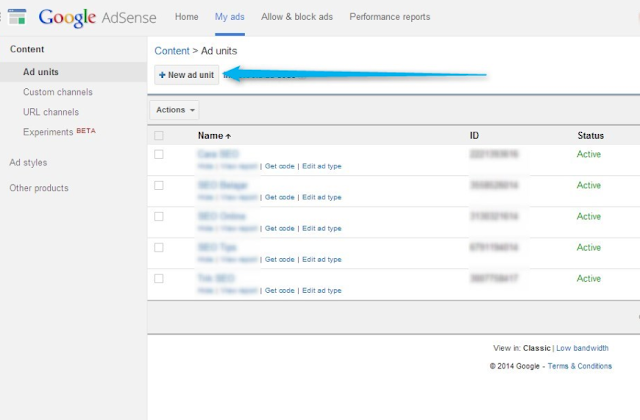Open the My ads tab

229,17
